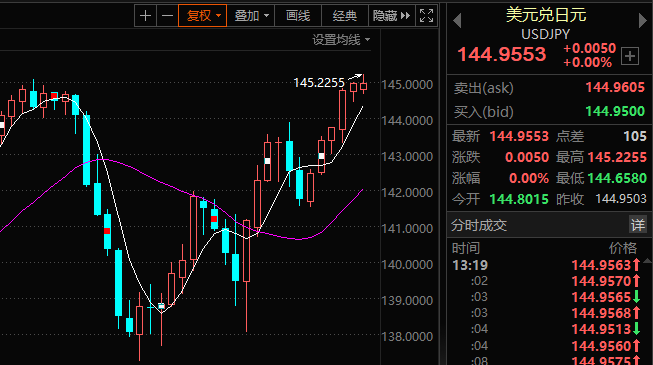Click the 13:19 trade row
The width and height of the screenshot is (653, 365).
pos(549,265)
